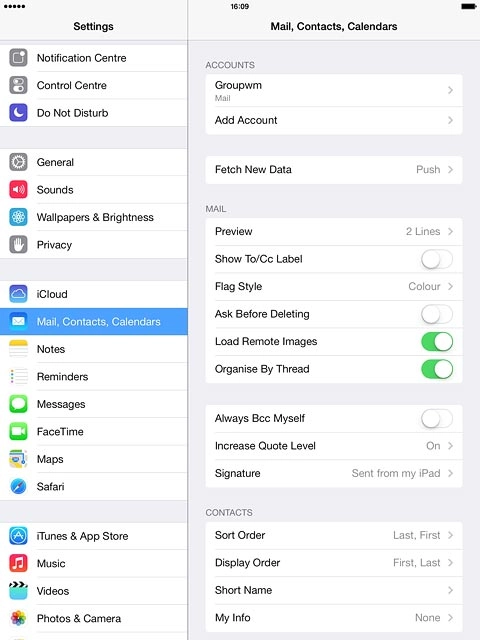Toggle Always Bcc Myself on
Screen dimensions: 480x640
point(437,418)
